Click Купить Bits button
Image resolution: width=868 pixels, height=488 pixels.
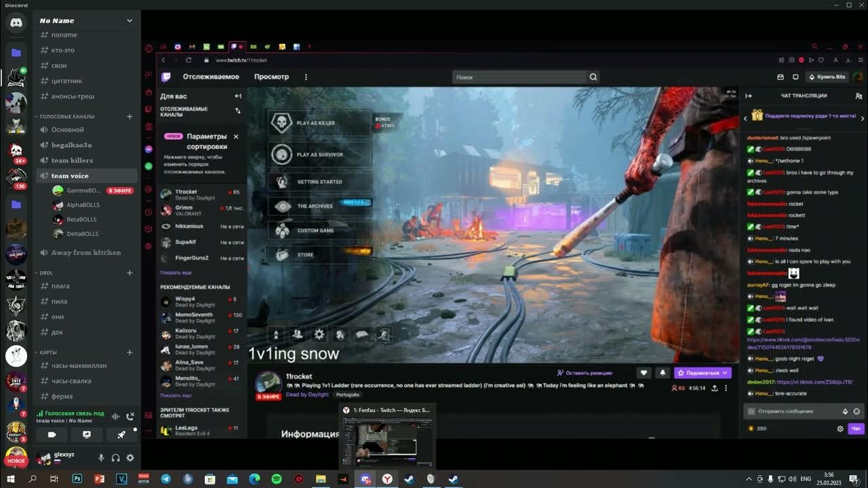point(828,77)
